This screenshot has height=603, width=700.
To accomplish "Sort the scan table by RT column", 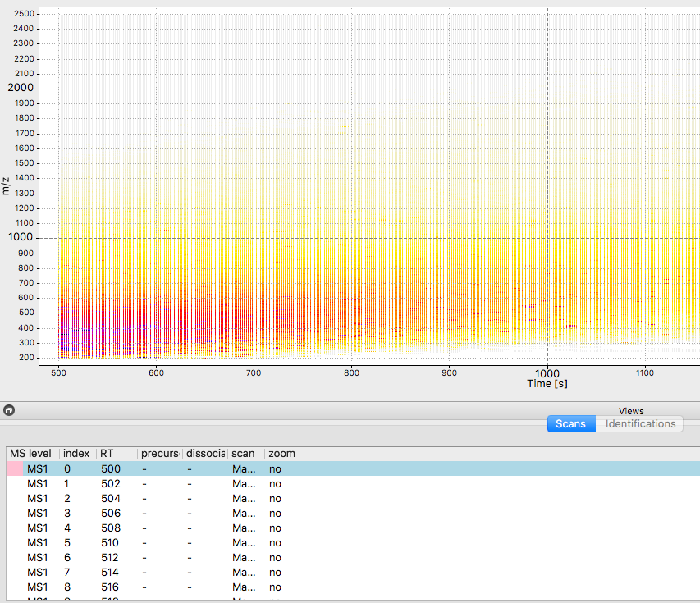I will click(107, 453).
